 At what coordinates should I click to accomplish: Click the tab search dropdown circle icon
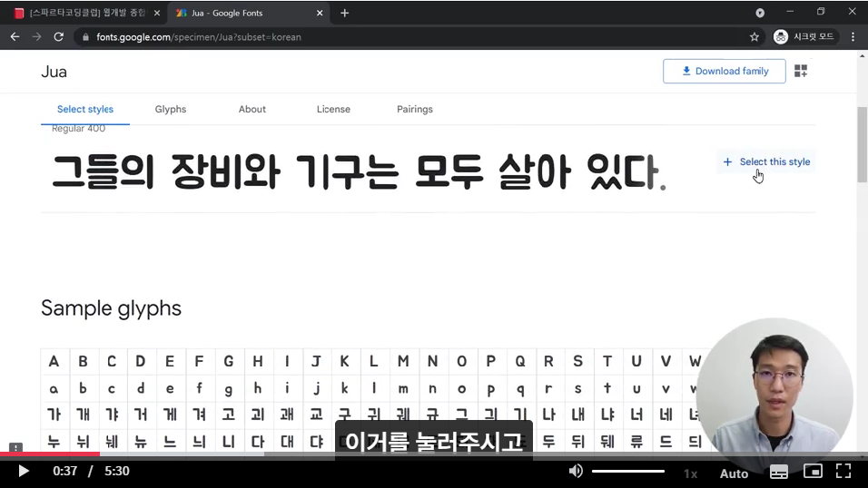[x=760, y=13]
